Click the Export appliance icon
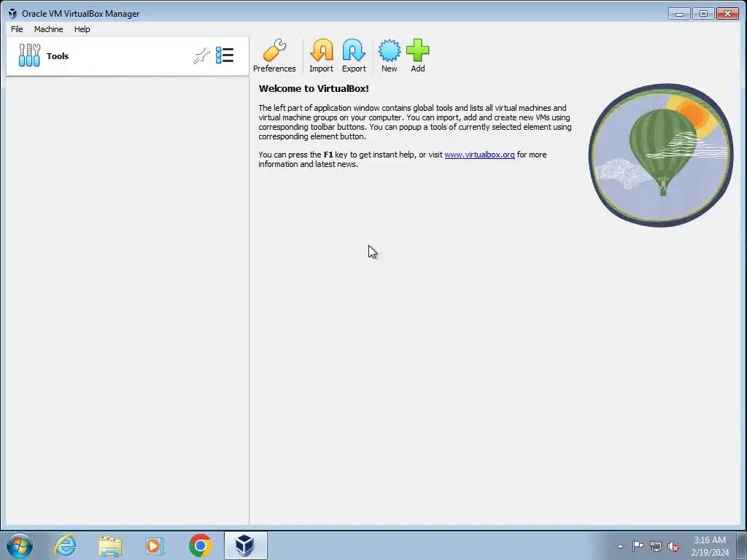 (354, 55)
